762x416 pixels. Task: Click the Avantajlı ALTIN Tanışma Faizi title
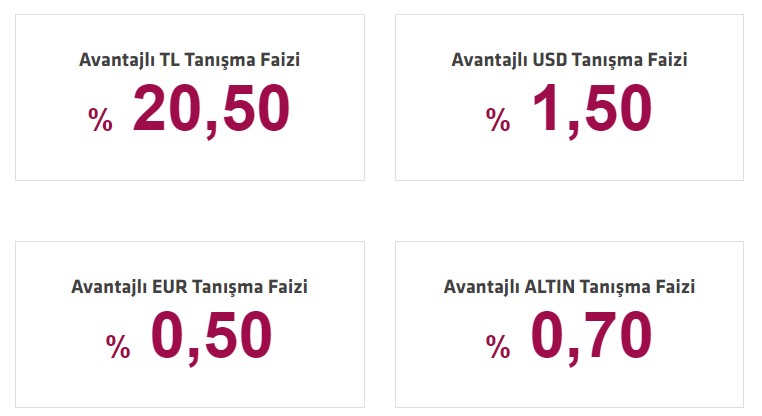(569, 287)
